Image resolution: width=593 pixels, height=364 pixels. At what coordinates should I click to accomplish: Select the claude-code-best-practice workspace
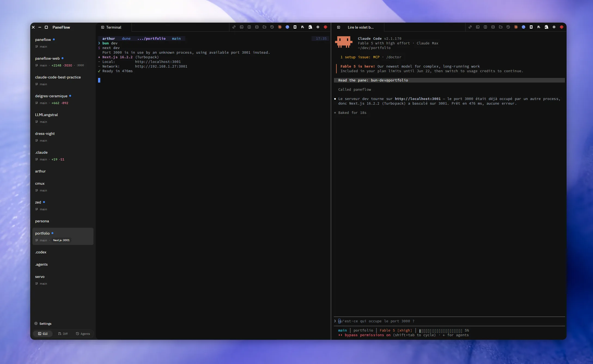click(x=63, y=80)
